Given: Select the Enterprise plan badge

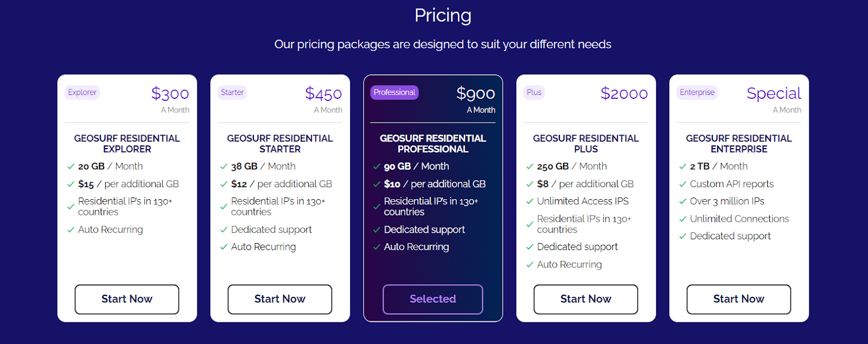Looking at the screenshot, I should [697, 92].
